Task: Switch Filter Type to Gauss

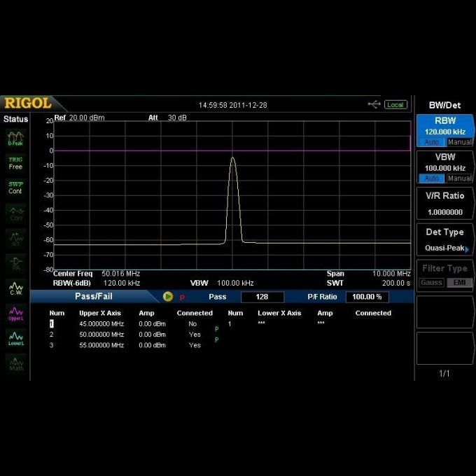Action: click(432, 283)
